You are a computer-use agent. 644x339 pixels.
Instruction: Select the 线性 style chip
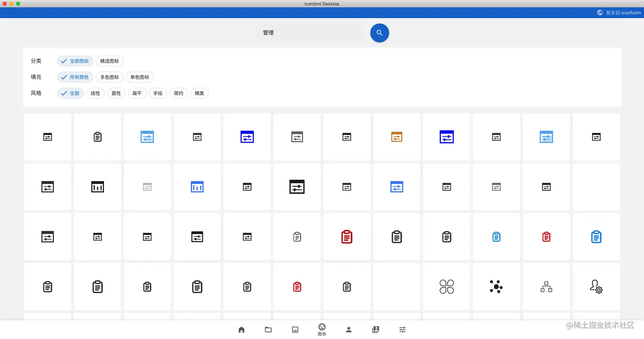(95, 93)
